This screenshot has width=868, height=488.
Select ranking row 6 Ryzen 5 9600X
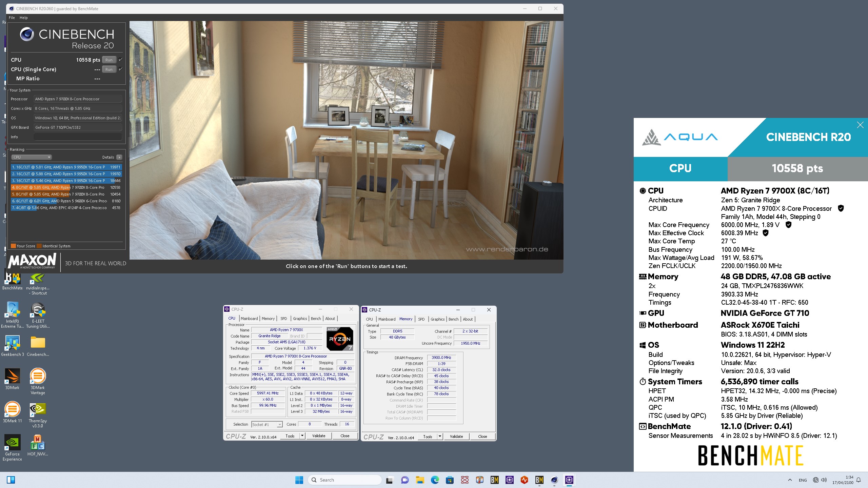point(66,201)
